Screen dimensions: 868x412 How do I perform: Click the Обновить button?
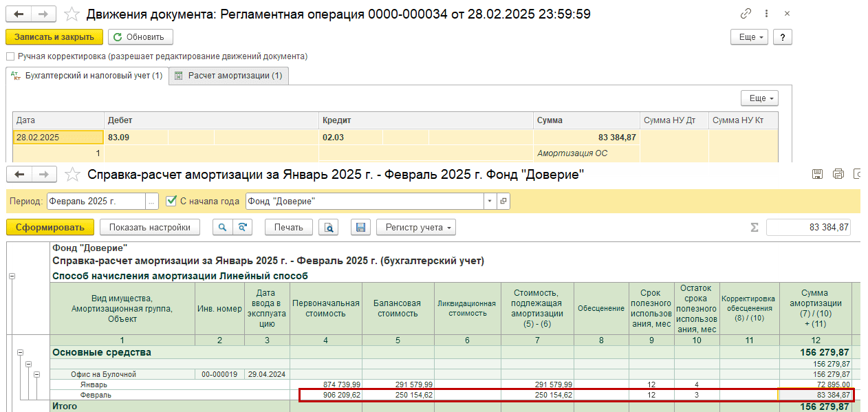tap(140, 37)
